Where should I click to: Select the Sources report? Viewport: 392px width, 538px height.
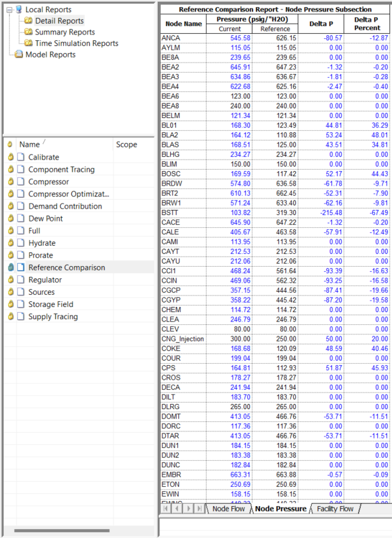tap(41, 292)
